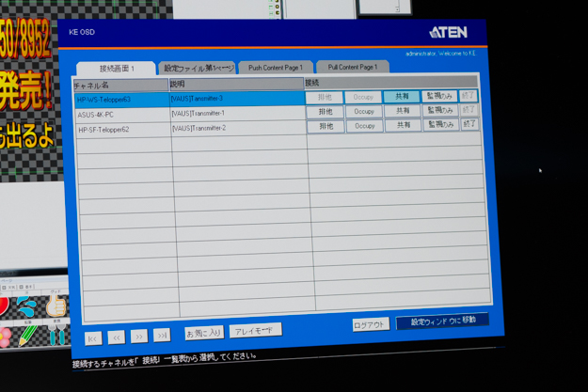Open the Pull Content Page 1 tab
588x392 pixels.
(x=353, y=67)
